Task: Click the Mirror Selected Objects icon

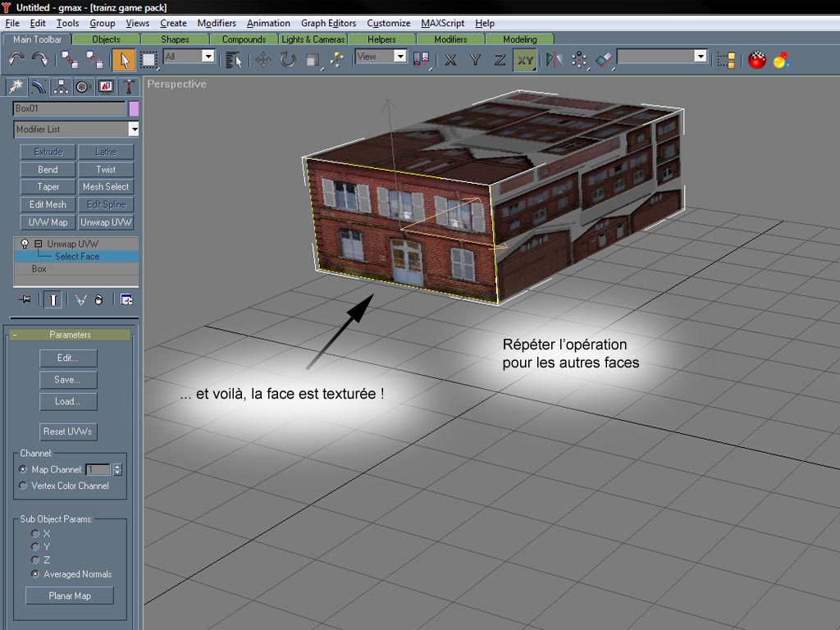Action: [x=555, y=59]
